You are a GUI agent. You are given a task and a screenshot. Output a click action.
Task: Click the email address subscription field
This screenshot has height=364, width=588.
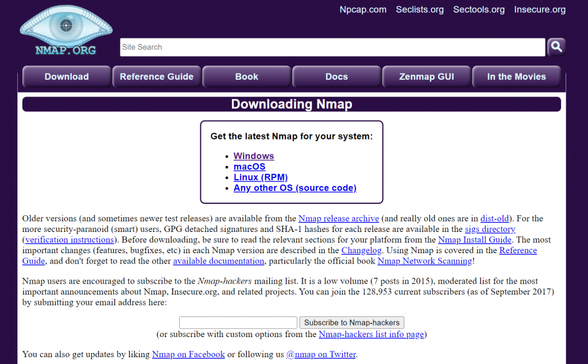pyautogui.click(x=238, y=323)
